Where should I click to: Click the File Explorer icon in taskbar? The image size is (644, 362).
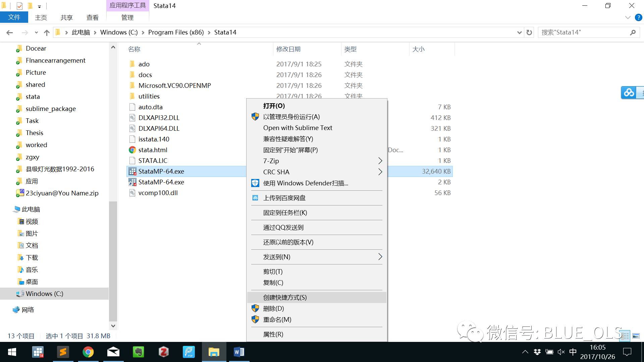click(x=214, y=352)
